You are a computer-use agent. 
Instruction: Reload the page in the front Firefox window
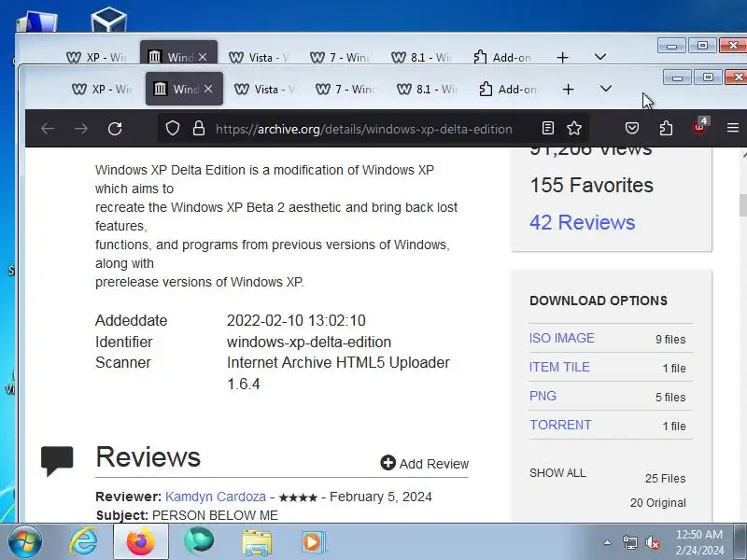(x=115, y=129)
